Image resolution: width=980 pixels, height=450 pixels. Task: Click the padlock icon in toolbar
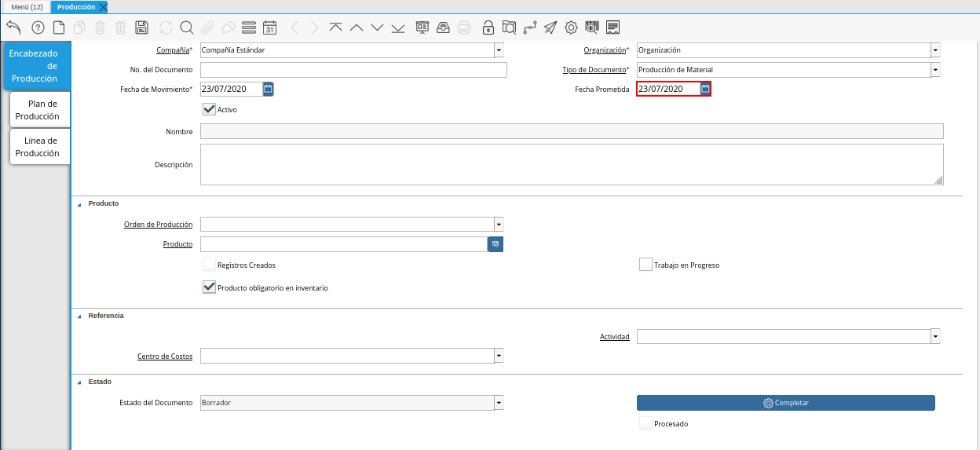click(488, 27)
